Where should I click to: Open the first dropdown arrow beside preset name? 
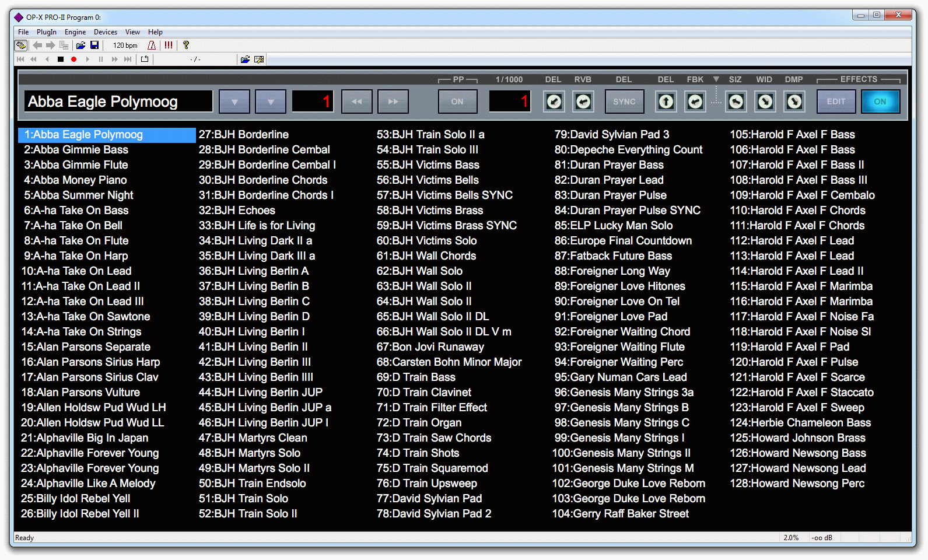coord(234,101)
